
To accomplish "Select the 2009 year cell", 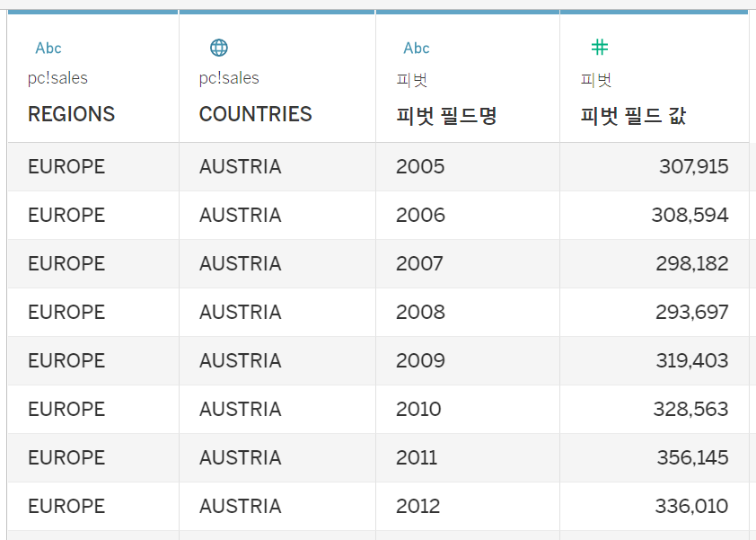I will tap(468, 361).
